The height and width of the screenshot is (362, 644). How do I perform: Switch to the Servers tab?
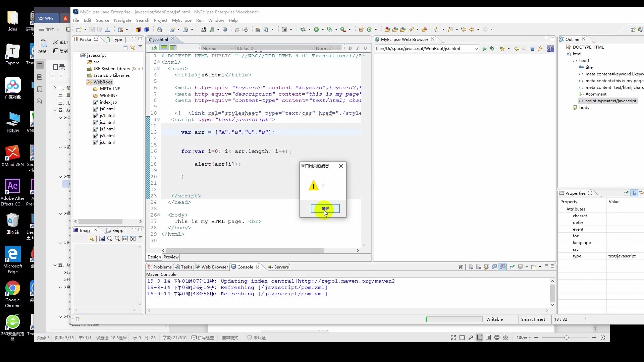click(278, 267)
